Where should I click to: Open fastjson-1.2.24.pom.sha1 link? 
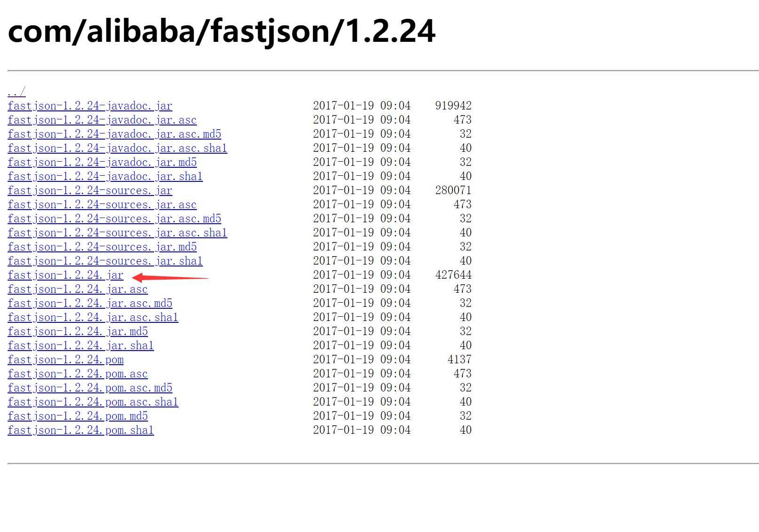[81, 430]
